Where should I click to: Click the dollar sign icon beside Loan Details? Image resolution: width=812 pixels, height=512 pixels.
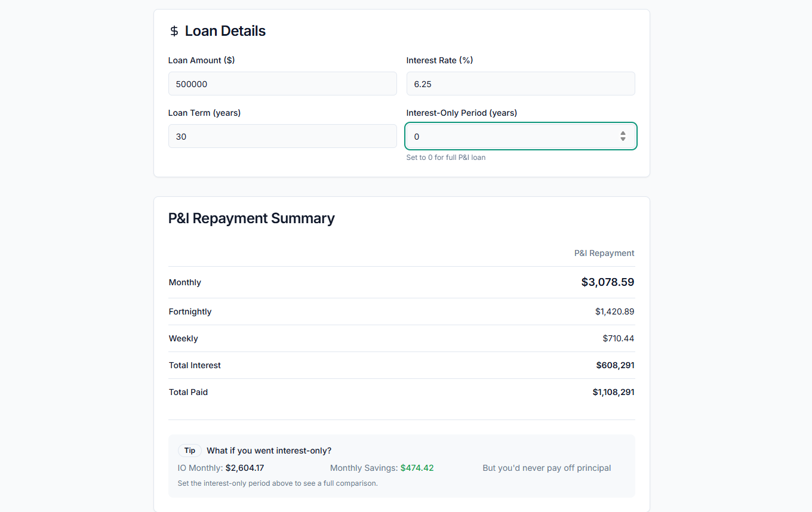tap(174, 30)
